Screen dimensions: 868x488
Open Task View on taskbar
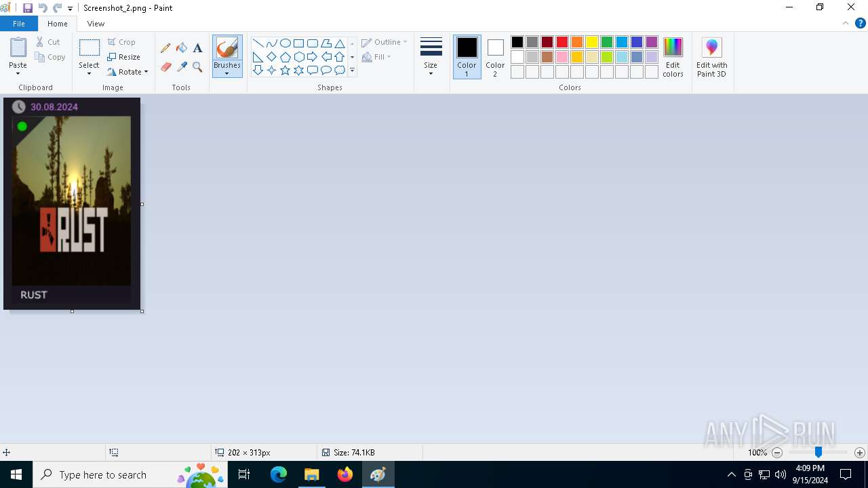tap(244, 474)
